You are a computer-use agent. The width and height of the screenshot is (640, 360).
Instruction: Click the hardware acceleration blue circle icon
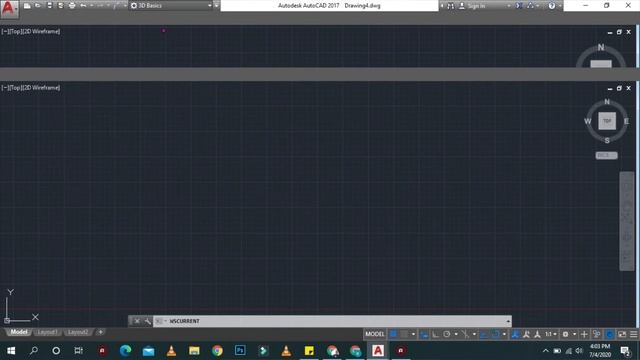tap(609, 334)
